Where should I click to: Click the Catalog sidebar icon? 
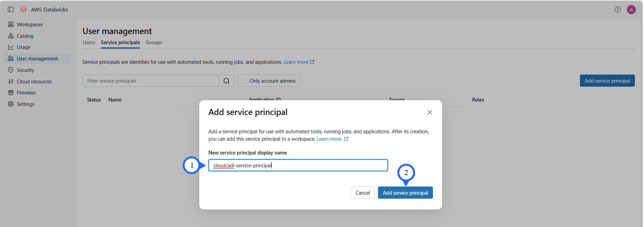click(11, 36)
